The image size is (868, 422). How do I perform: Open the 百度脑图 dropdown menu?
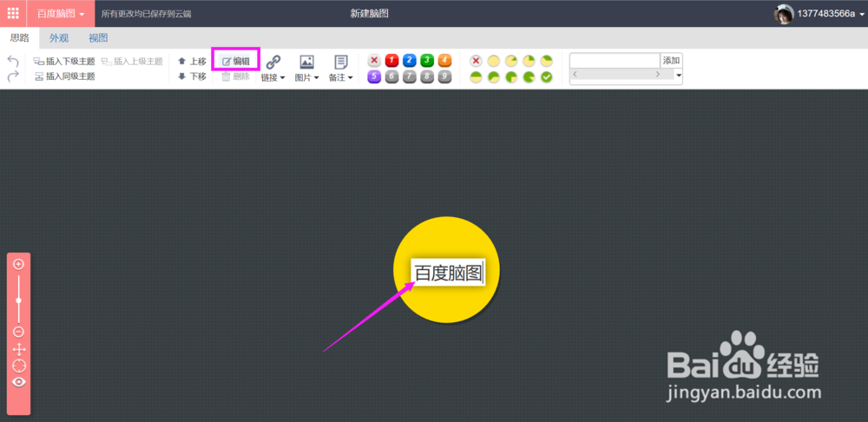point(61,13)
